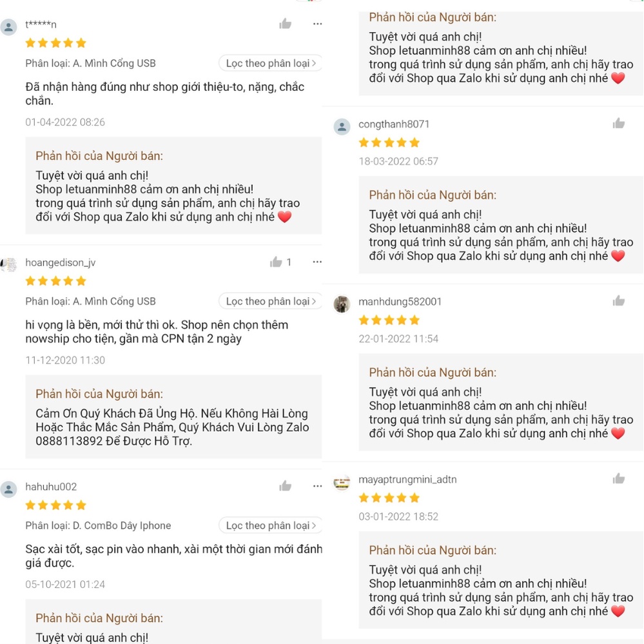Image resolution: width=644 pixels, height=644 pixels.
Task: Open manhdung582001 username profile
Action: tap(400, 302)
